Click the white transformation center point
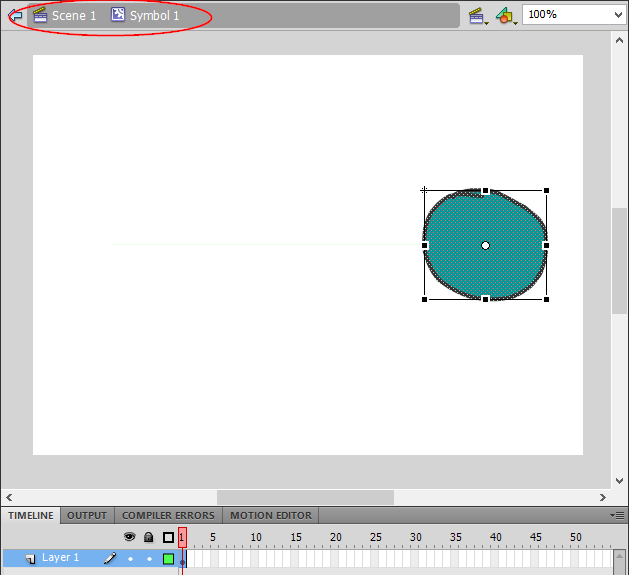Image resolution: width=629 pixels, height=575 pixels. point(485,246)
